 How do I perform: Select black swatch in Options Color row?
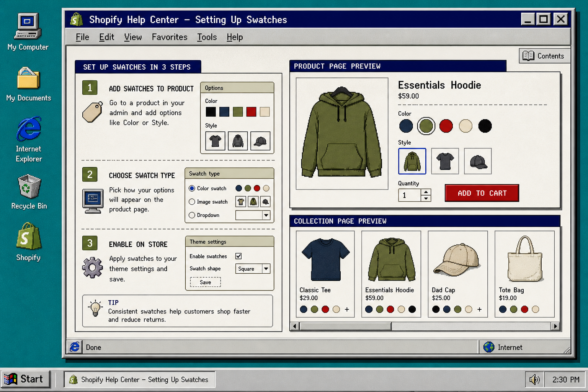coord(211,112)
